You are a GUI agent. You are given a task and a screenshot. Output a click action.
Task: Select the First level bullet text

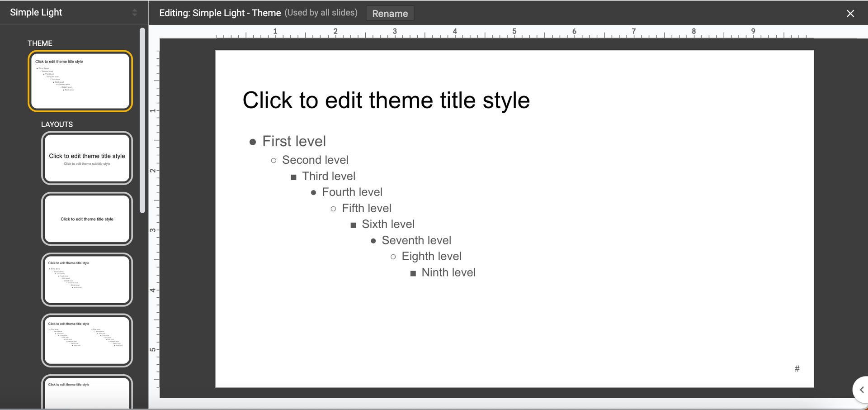pos(294,141)
